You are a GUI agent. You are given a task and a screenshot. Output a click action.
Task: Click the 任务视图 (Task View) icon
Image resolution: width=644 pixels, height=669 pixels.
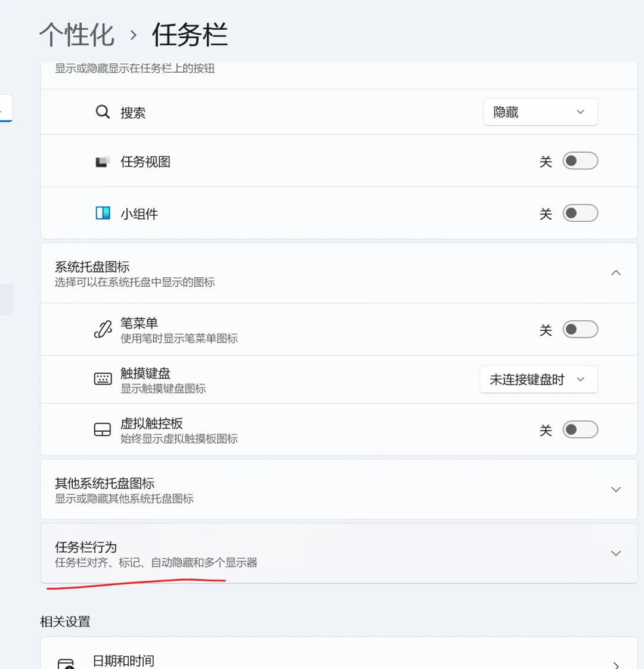[x=101, y=160]
